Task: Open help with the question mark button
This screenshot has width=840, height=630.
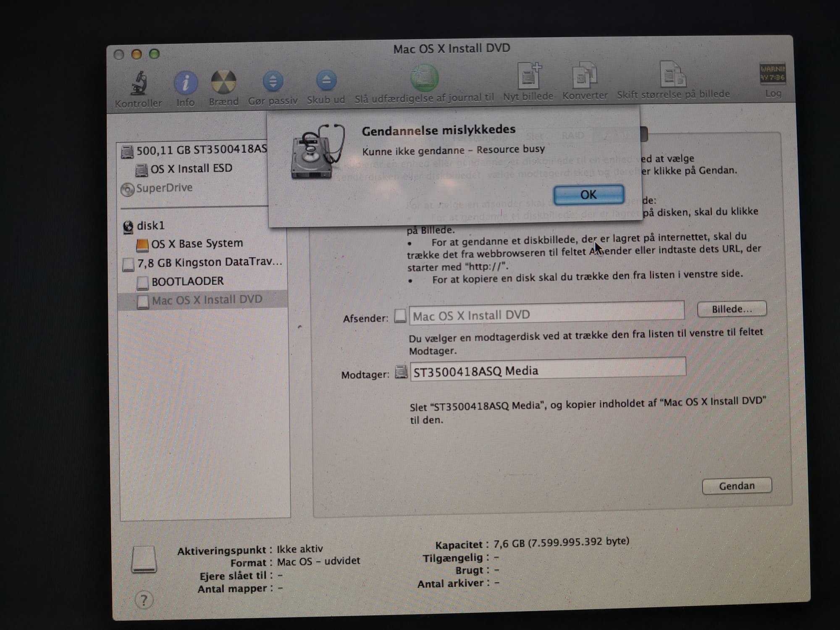Action: coord(144,601)
